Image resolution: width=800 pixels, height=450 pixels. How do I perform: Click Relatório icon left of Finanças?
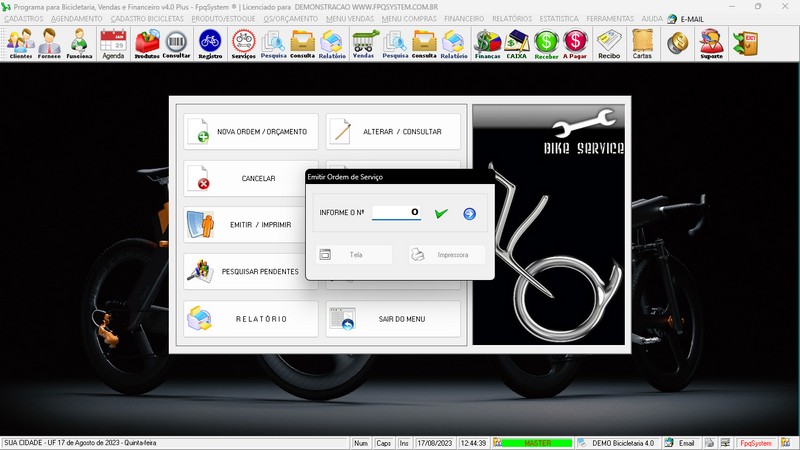click(454, 44)
